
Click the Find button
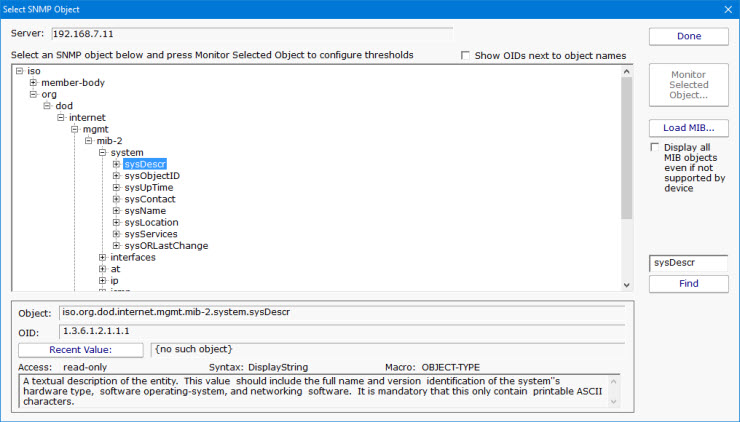[x=688, y=284]
